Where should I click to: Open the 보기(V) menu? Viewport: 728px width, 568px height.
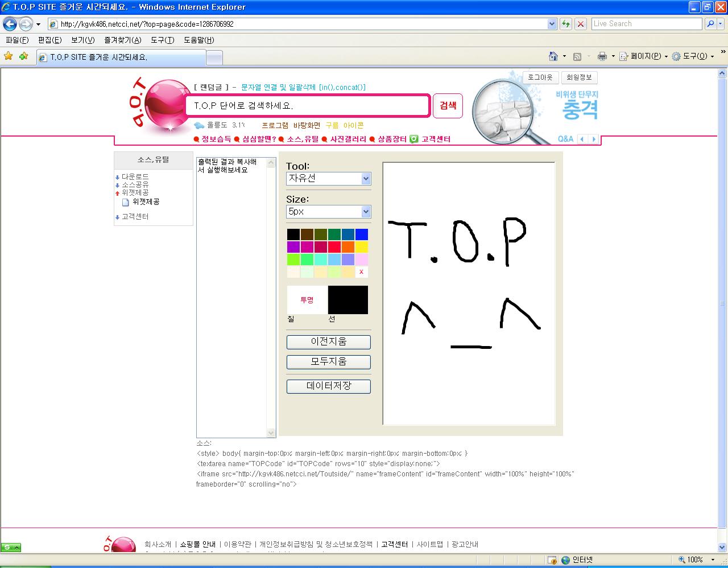coord(83,40)
